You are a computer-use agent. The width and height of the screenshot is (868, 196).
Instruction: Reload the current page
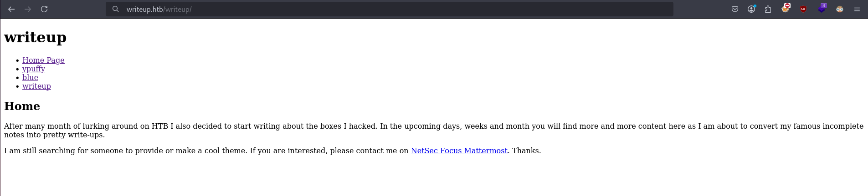(x=44, y=9)
